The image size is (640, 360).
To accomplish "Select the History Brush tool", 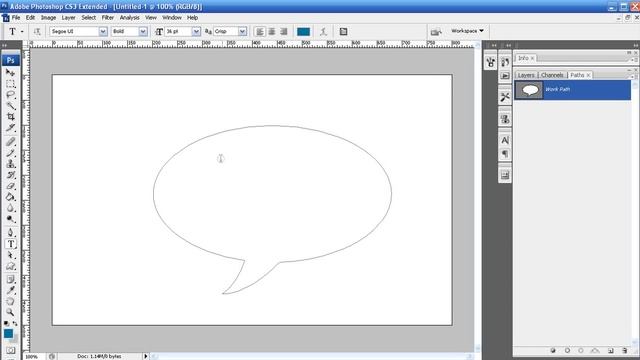I will coord(11,175).
